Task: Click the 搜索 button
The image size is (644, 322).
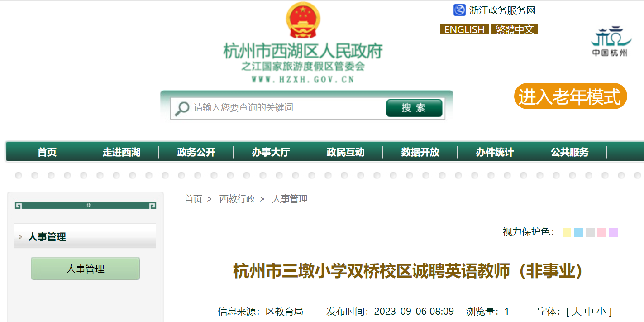Action: pyautogui.click(x=414, y=108)
